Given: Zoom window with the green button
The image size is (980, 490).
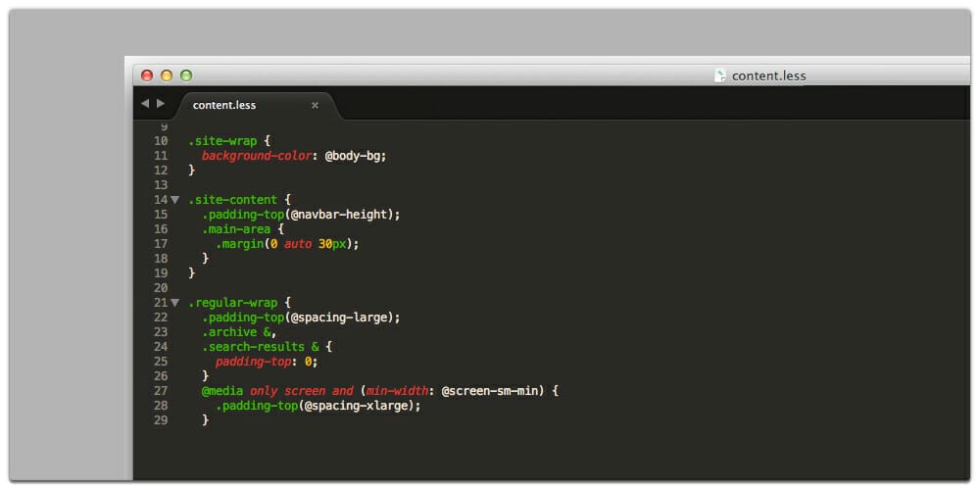Looking at the screenshot, I should (x=186, y=75).
